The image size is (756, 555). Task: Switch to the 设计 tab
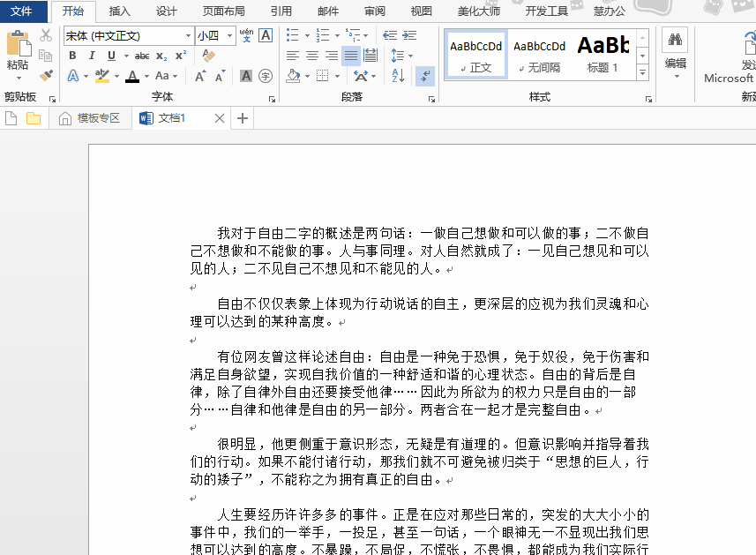tap(167, 11)
